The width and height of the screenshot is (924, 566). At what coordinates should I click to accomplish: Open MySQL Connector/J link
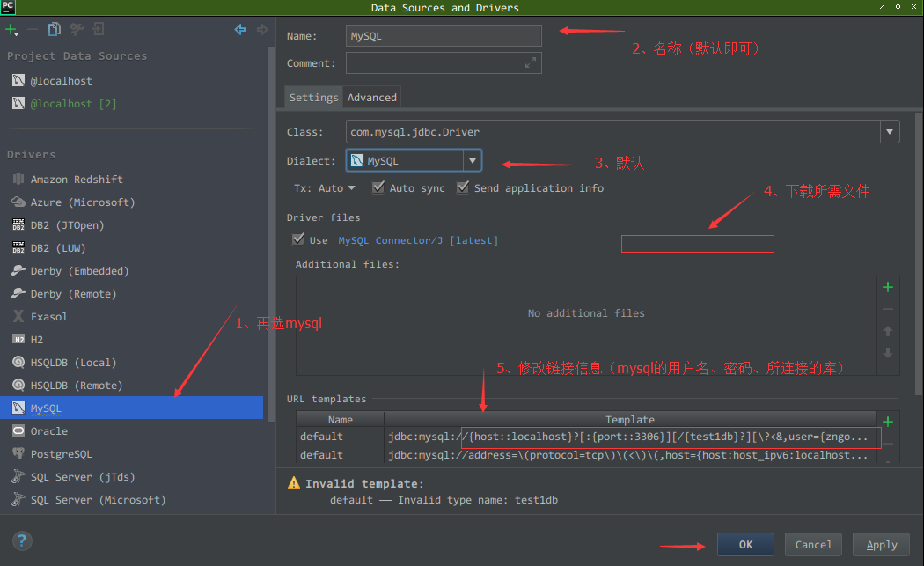point(390,240)
